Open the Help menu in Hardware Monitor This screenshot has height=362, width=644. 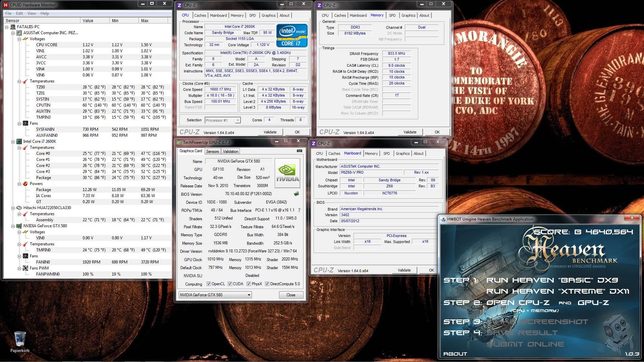pos(45,13)
